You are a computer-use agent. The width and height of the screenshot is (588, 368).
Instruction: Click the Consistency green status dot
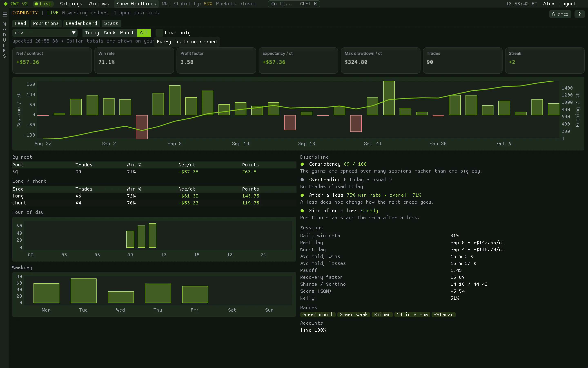pos(302,164)
